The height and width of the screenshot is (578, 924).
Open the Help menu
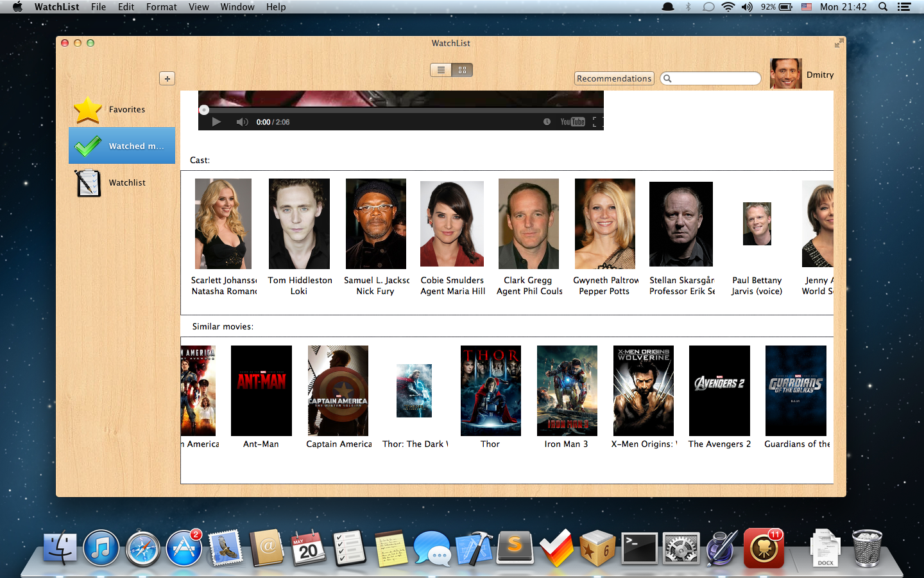(276, 6)
